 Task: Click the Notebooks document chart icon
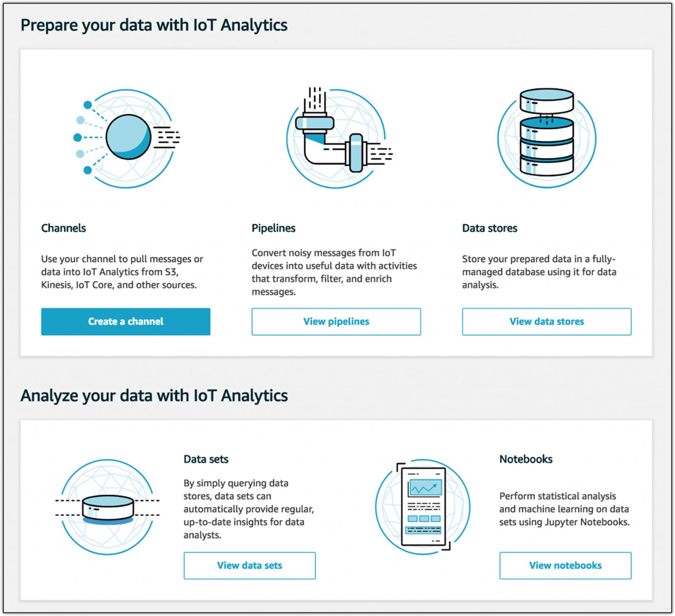(423, 507)
